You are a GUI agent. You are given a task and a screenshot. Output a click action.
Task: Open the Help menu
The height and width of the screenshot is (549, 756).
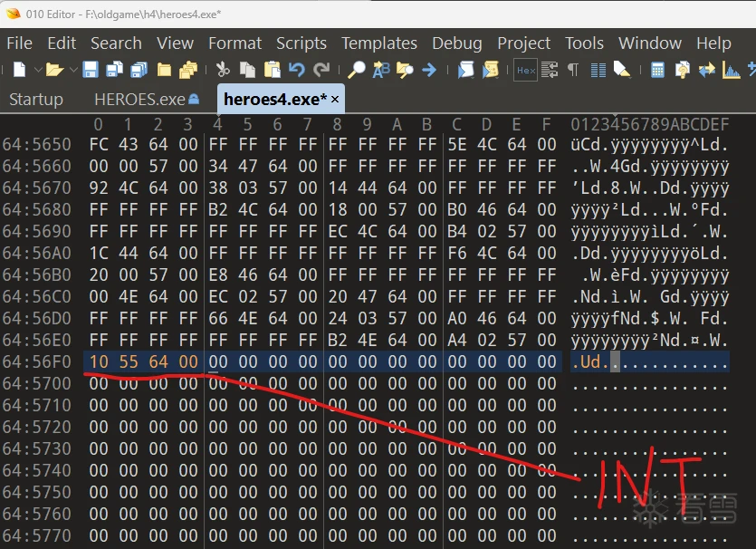coord(713,43)
